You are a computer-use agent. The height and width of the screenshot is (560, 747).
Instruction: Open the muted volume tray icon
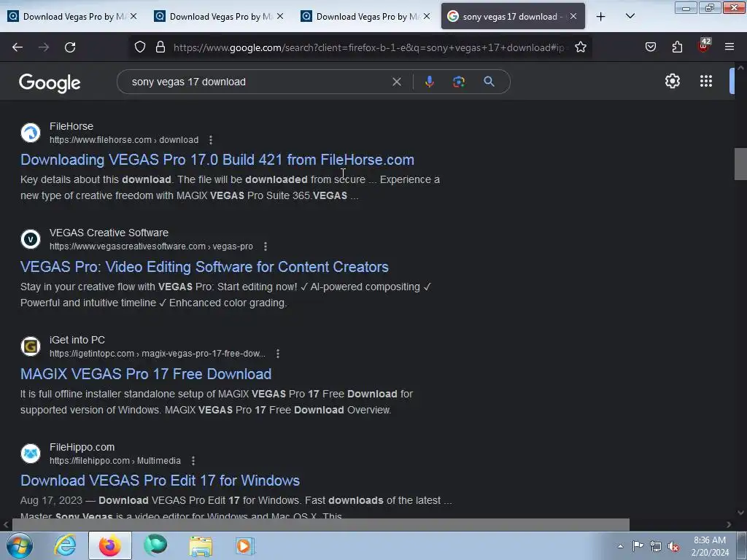coord(673,546)
